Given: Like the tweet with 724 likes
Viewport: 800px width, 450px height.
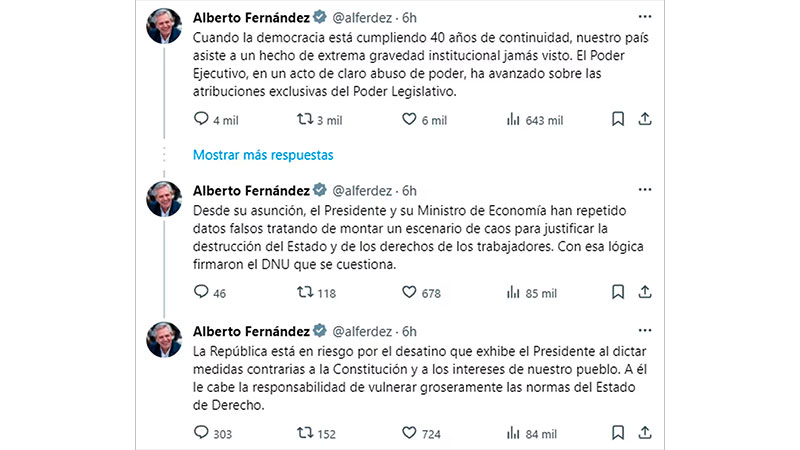Looking at the screenshot, I should 408,432.
